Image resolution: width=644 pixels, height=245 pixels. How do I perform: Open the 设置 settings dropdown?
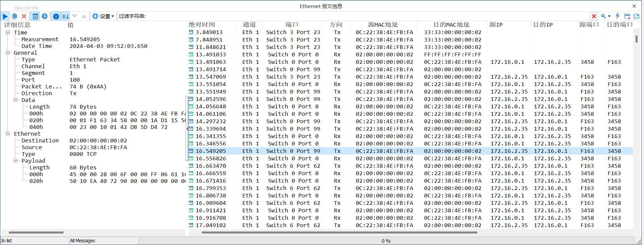[x=103, y=16]
